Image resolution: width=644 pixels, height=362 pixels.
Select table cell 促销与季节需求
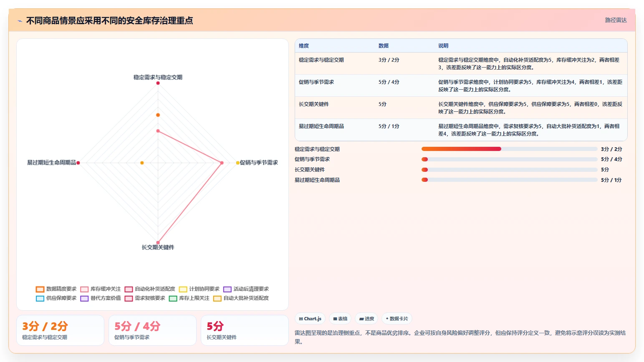click(x=316, y=82)
